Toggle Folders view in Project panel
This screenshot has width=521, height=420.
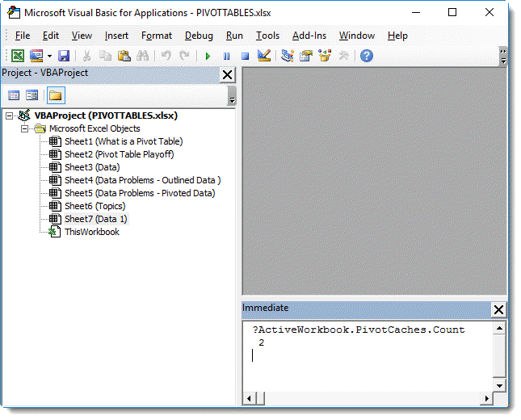(x=55, y=95)
